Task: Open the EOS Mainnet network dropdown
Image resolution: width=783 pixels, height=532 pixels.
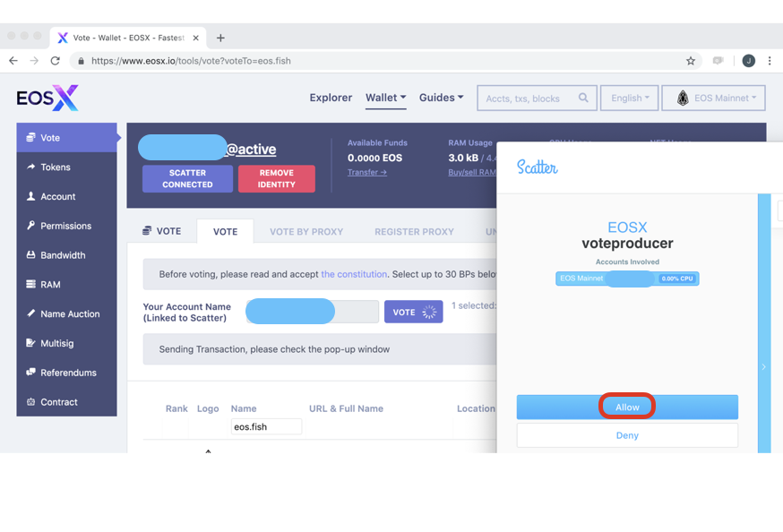Action: pyautogui.click(x=714, y=98)
